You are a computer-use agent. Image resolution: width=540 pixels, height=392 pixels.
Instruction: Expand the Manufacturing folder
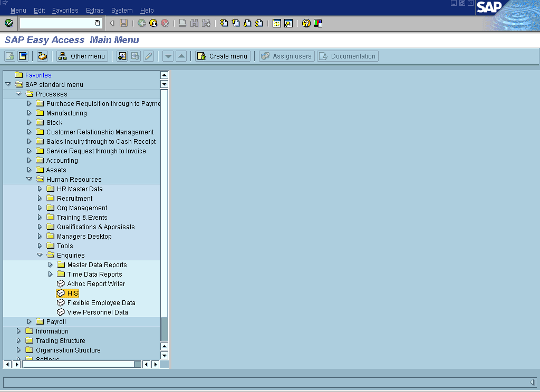(x=30, y=113)
